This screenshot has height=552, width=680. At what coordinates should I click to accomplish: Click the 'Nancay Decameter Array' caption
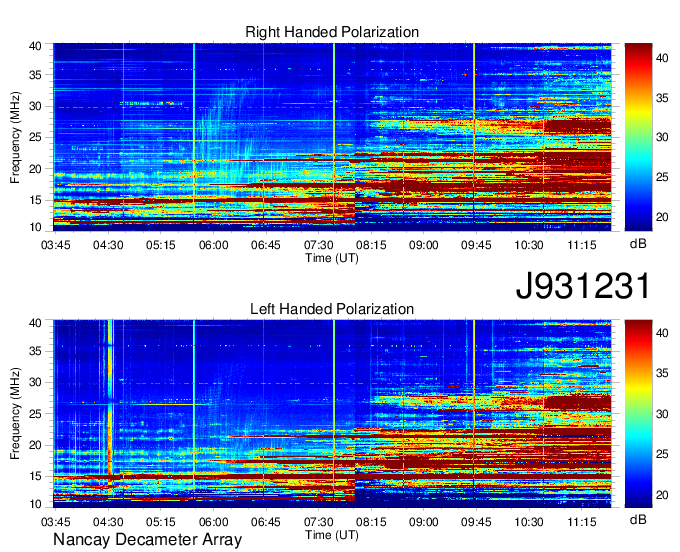147,539
